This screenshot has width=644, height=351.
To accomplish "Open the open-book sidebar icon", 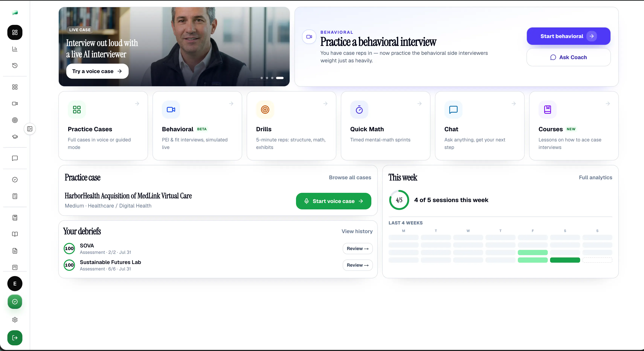I will coord(15,234).
